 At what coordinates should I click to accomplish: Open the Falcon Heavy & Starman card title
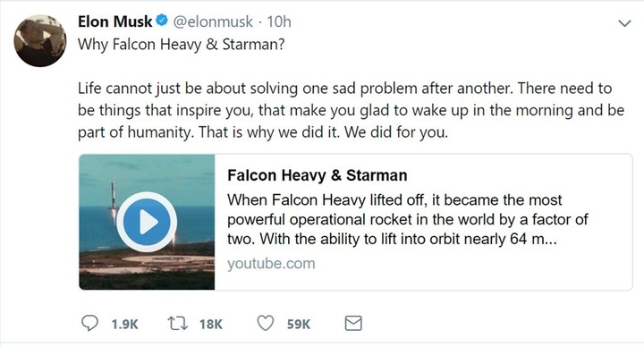[x=318, y=175]
